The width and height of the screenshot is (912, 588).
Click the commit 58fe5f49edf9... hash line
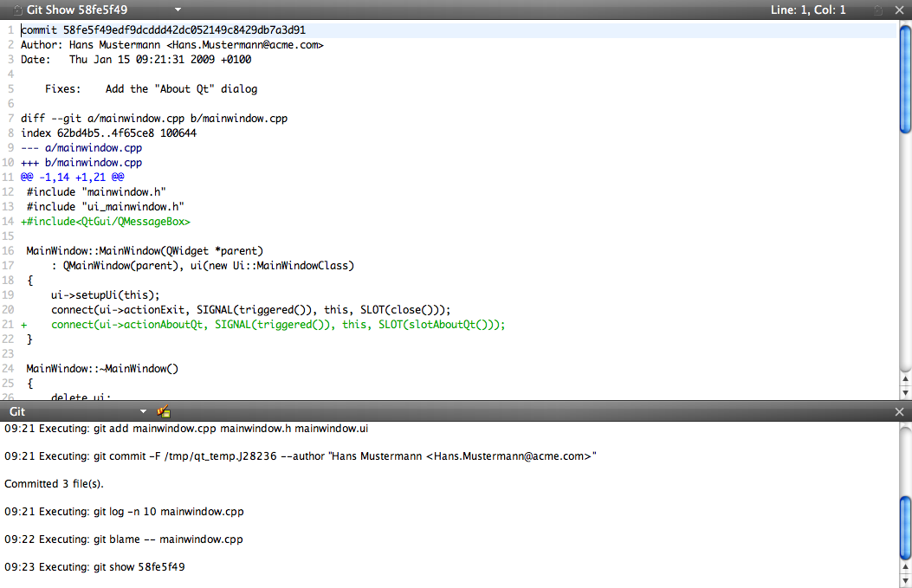pyautogui.click(x=164, y=30)
